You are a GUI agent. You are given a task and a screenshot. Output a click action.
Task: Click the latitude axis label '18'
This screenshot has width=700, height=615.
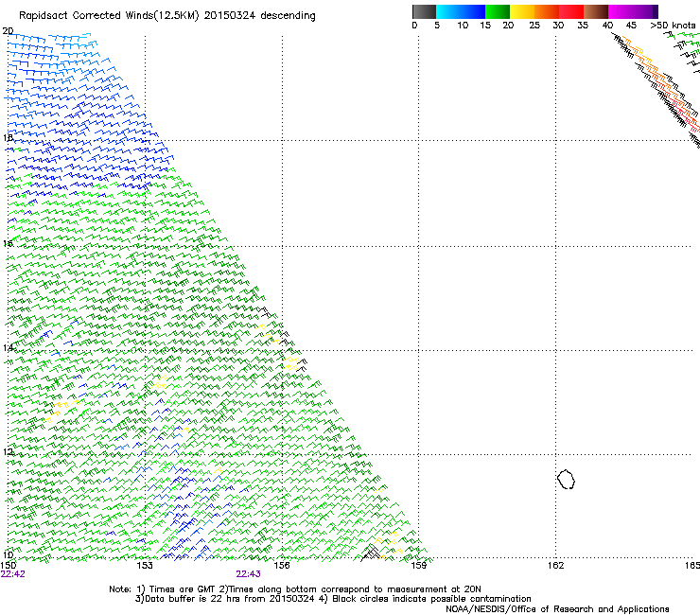[x=8, y=137]
